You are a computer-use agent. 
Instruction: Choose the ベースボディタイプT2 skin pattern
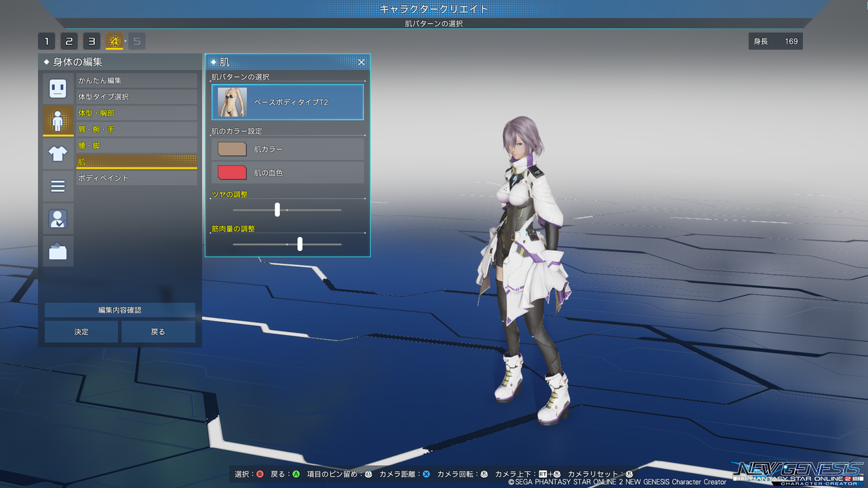tap(288, 102)
